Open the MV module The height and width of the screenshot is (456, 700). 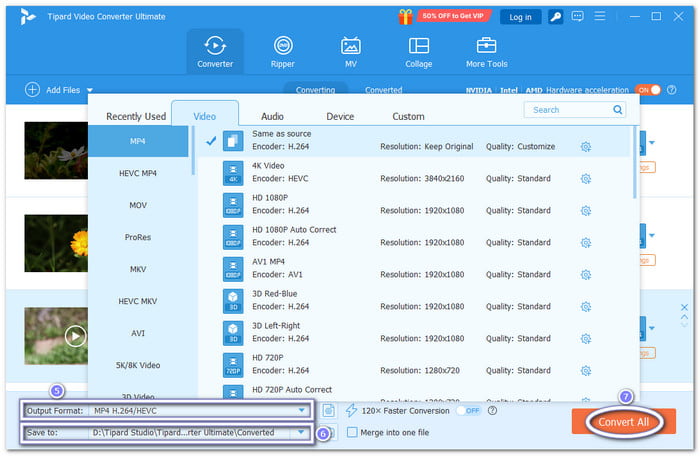click(350, 52)
